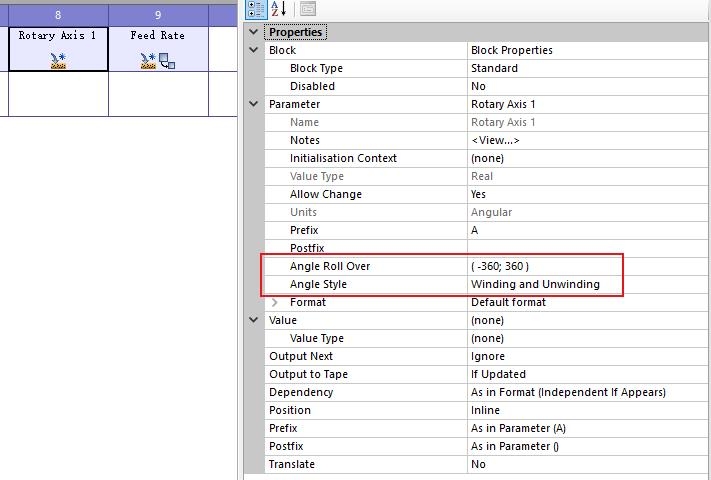
Task: Click the Rotary Axis 1 block icon
Action: [x=58, y=61]
